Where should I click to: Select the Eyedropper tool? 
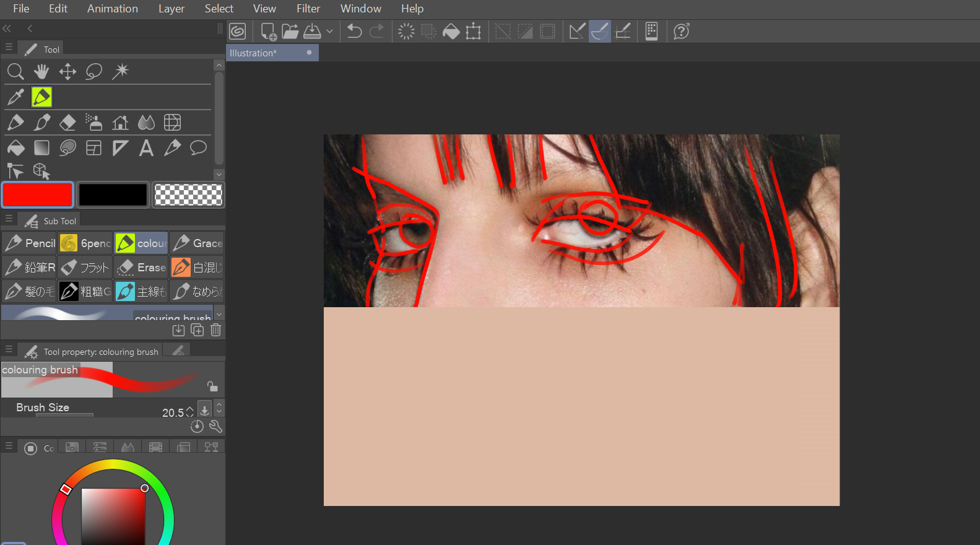click(15, 97)
